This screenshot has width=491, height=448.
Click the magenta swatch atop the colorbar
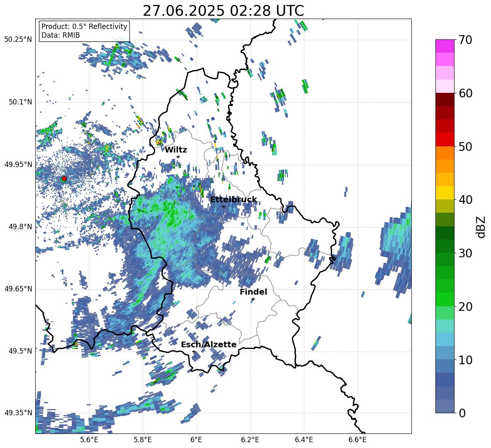click(445, 46)
